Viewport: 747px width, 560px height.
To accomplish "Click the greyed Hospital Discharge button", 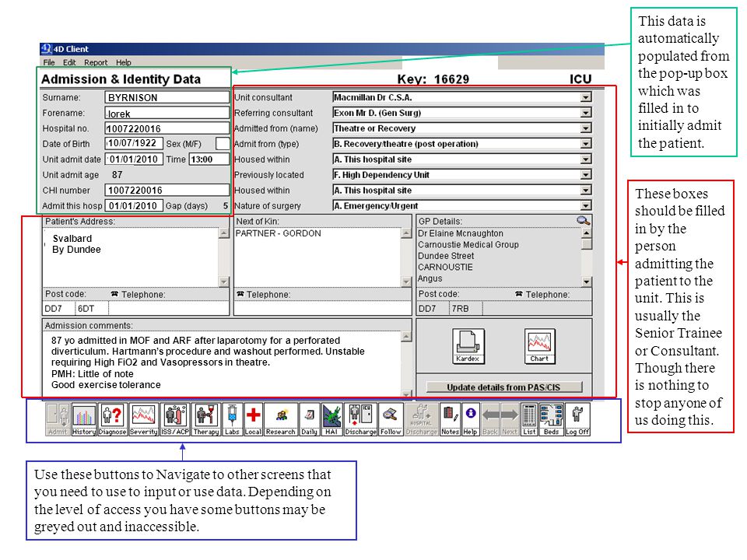I will click(422, 419).
